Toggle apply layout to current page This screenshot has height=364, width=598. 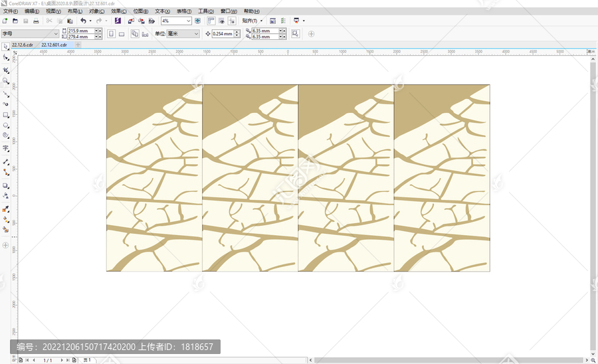coord(146,34)
